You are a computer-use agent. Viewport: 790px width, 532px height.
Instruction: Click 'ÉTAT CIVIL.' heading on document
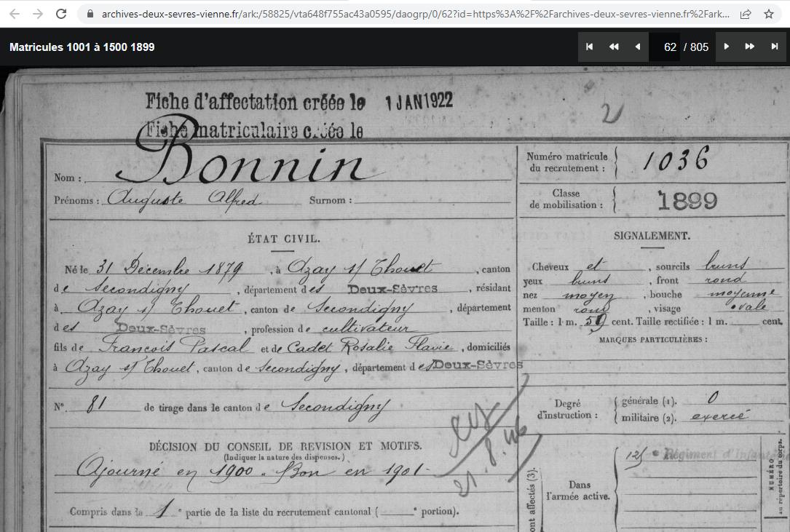284,239
